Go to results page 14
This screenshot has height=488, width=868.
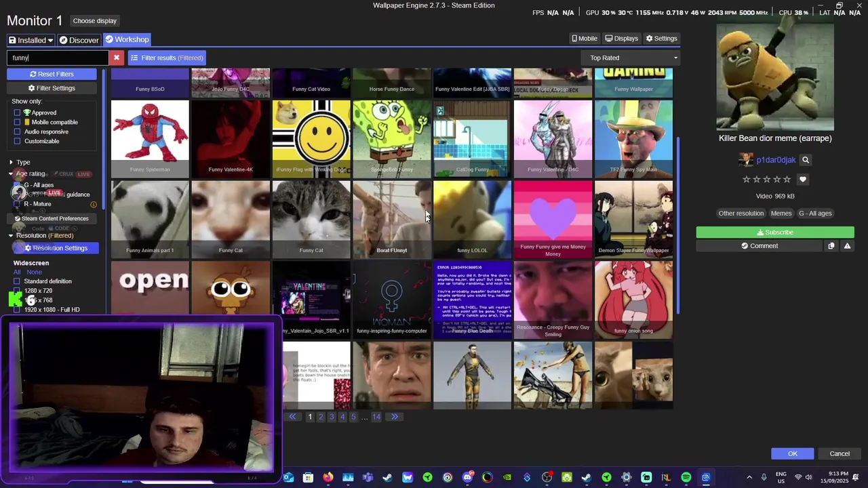pyautogui.click(x=376, y=417)
